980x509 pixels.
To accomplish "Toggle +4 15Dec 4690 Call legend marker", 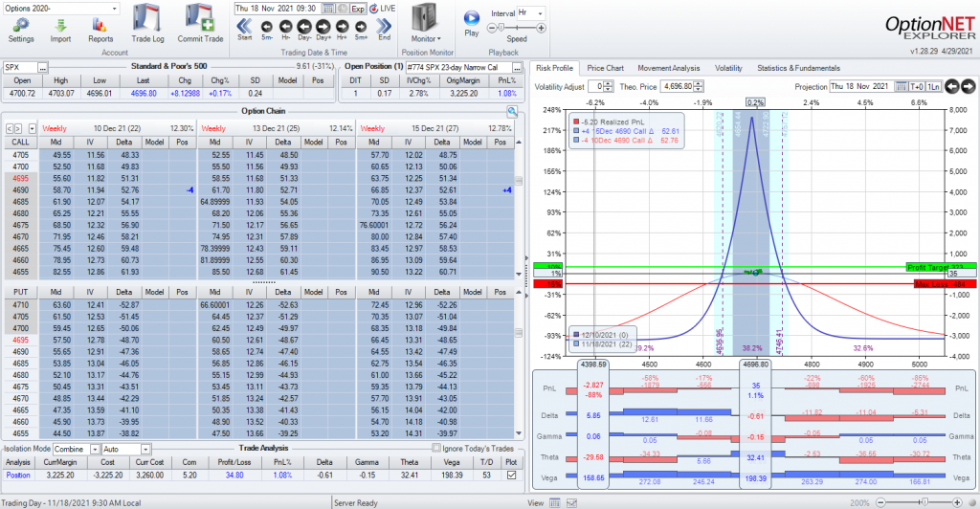I will [576, 131].
